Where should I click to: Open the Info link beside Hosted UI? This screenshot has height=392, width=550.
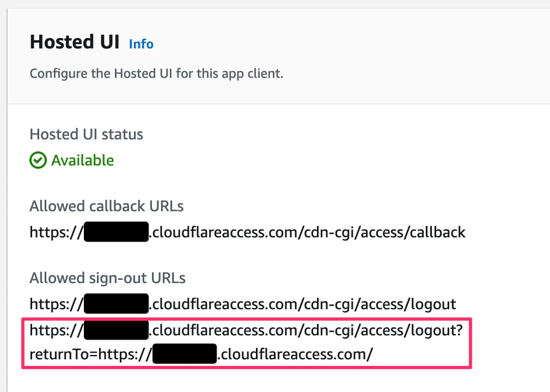click(141, 44)
